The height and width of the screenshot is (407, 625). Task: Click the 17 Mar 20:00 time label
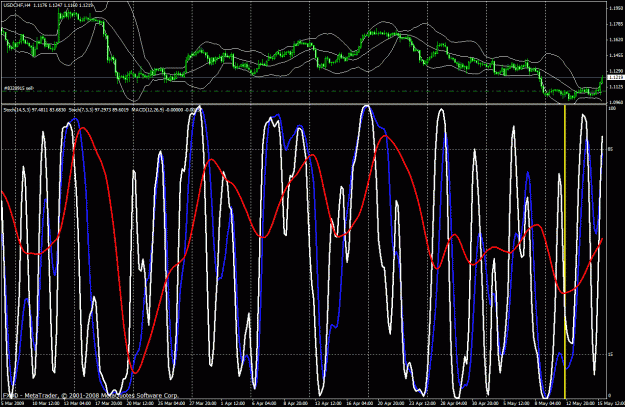click(108, 403)
